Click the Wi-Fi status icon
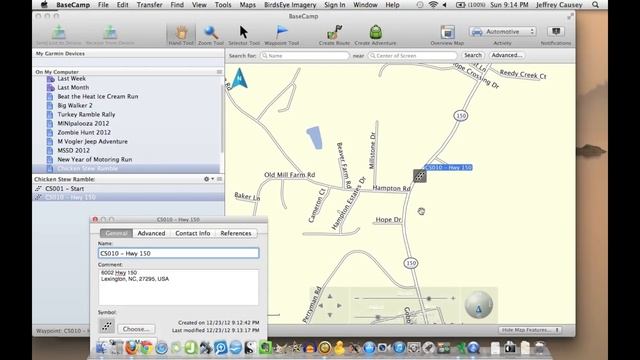640x360 pixels. tap(433, 5)
